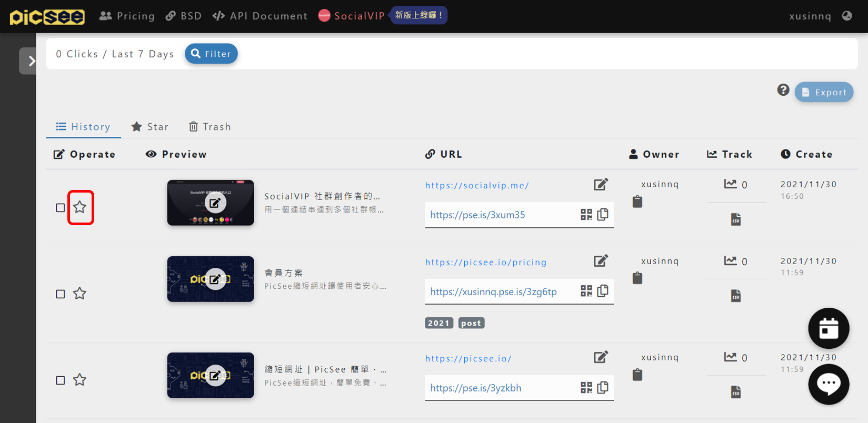Viewport: 868px width, 423px height.
Task: Edit the picsee.io/ destination URL
Action: pos(601,357)
